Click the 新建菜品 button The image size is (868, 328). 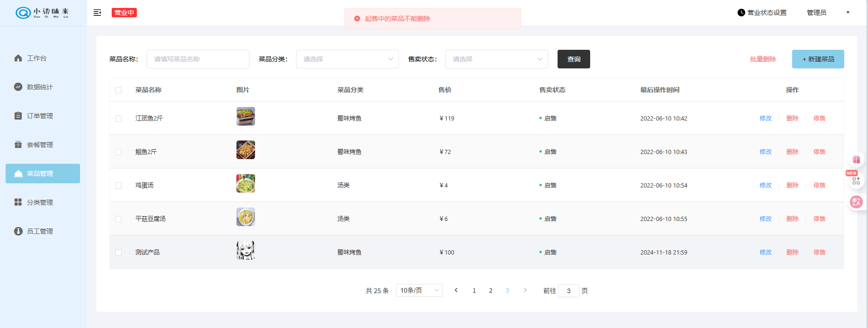point(818,59)
